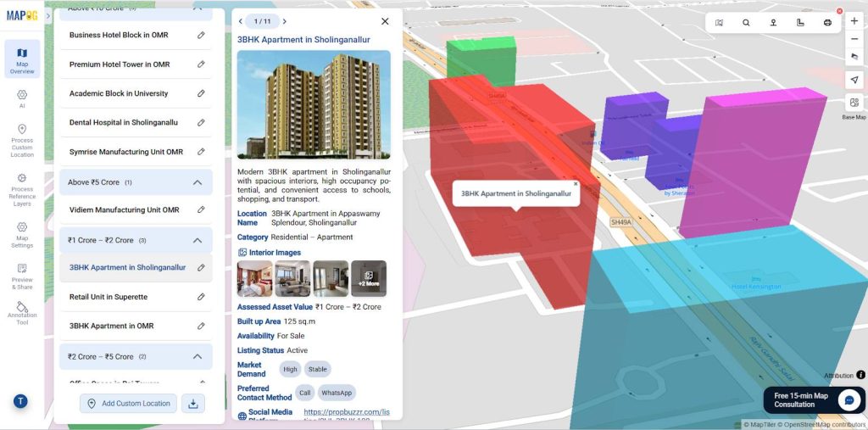Download the location list data

click(x=193, y=404)
